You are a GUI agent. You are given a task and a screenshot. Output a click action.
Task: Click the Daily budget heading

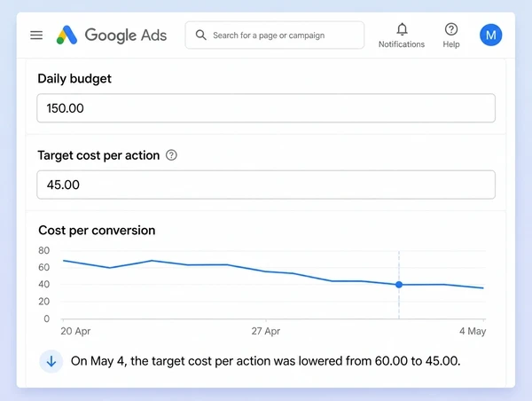click(x=74, y=79)
